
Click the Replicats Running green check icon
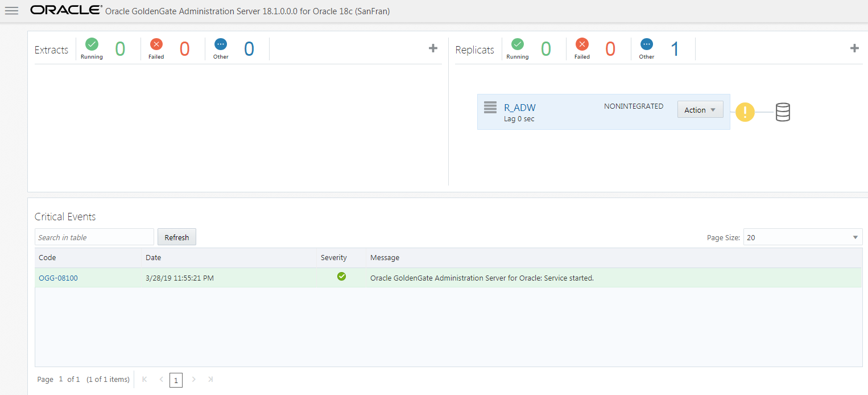[x=518, y=44]
